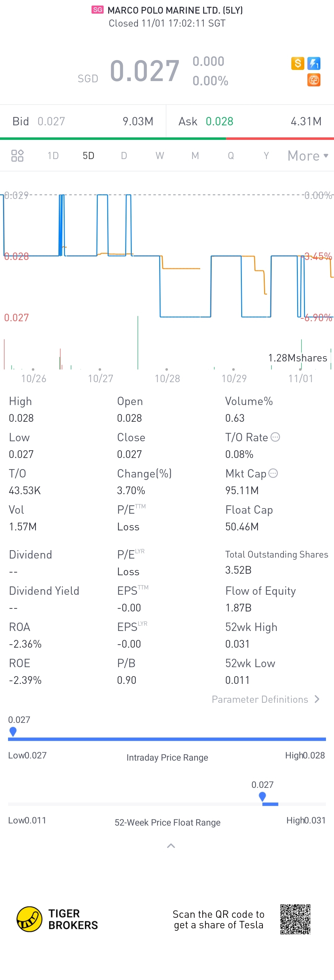
Task: Open the Tesla share QR code
Action: [295, 919]
